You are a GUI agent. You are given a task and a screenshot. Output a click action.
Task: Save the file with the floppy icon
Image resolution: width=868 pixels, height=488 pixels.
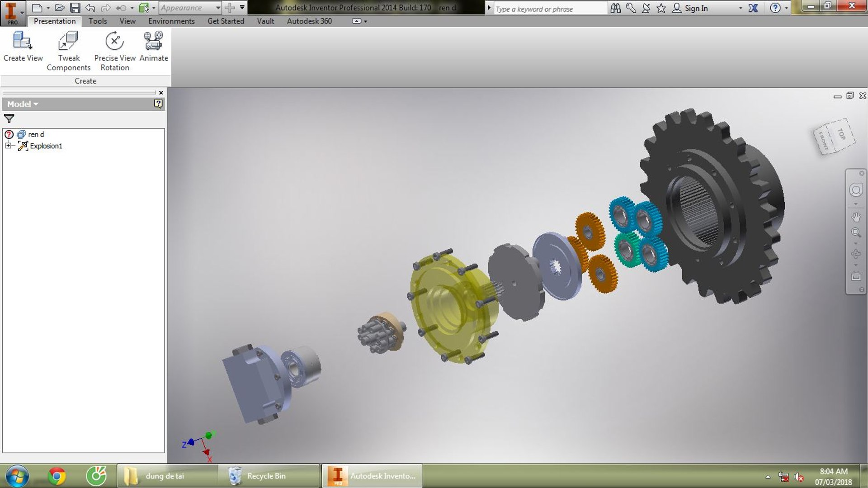coord(75,8)
